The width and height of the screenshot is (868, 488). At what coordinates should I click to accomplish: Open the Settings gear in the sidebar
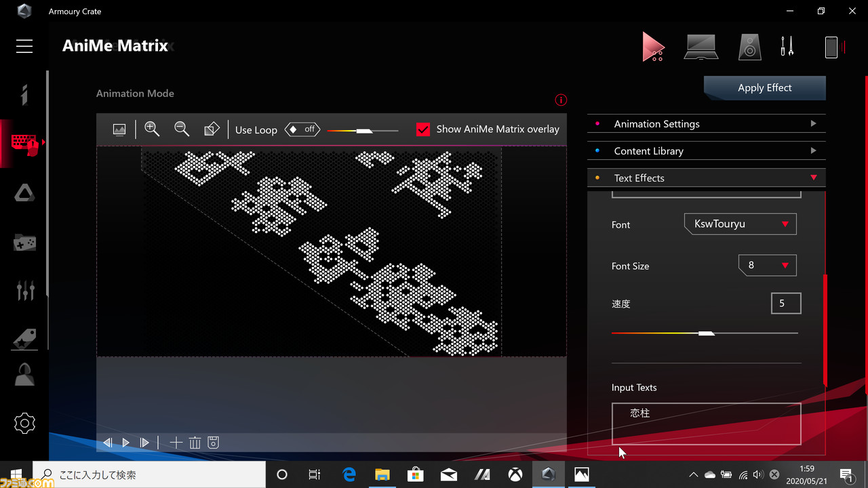click(x=24, y=424)
